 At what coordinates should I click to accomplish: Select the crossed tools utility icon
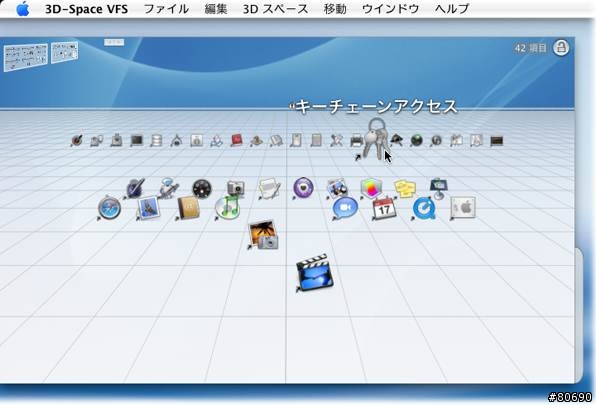[336, 141]
